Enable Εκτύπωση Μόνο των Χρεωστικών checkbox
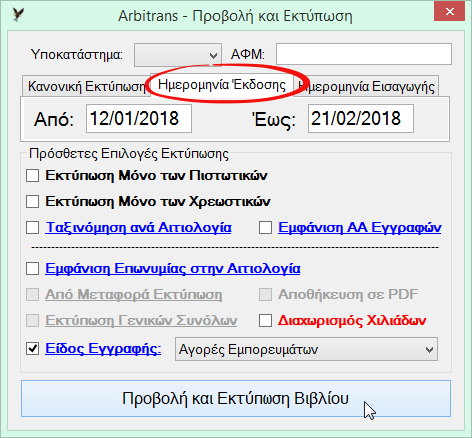472x438 pixels. point(32,201)
